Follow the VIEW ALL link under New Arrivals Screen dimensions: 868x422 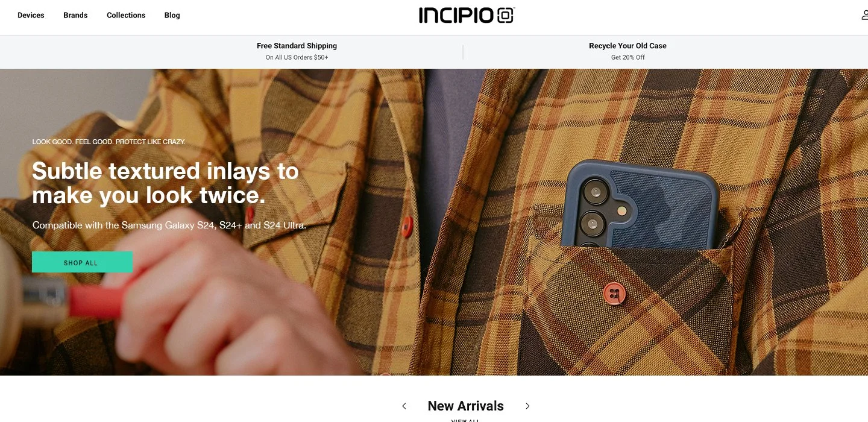pyautogui.click(x=465, y=420)
